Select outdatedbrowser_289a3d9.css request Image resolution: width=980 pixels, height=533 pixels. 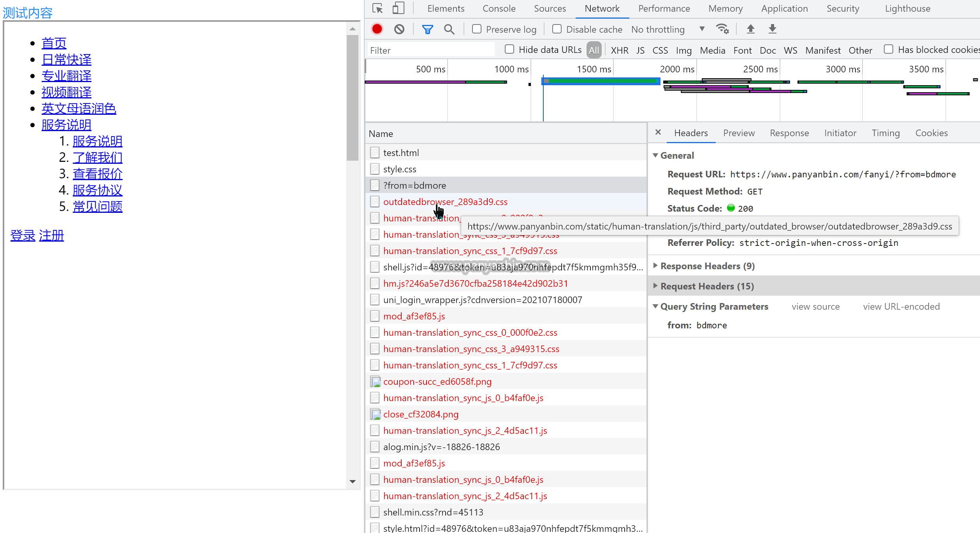point(506,202)
